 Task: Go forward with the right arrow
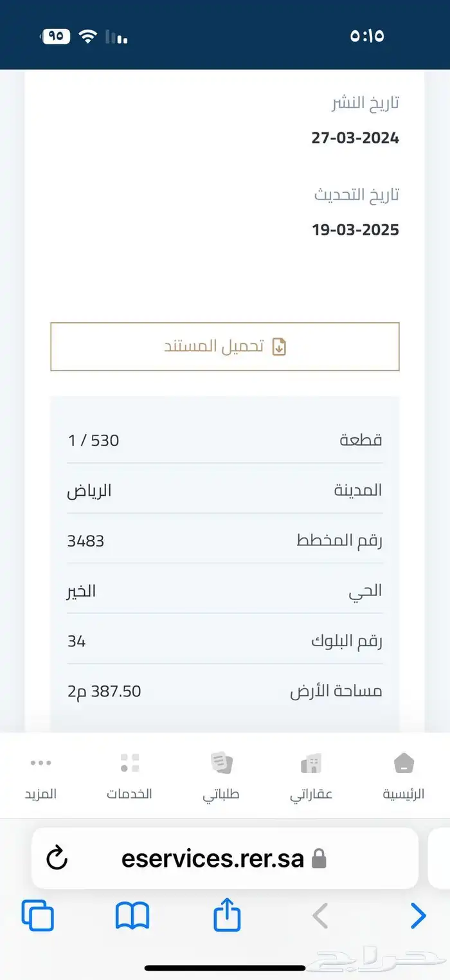pyautogui.click(x=418, y=916)
